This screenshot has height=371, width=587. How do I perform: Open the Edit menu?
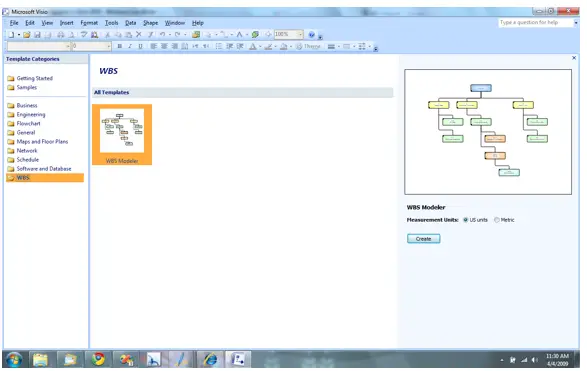coord(30,23)
